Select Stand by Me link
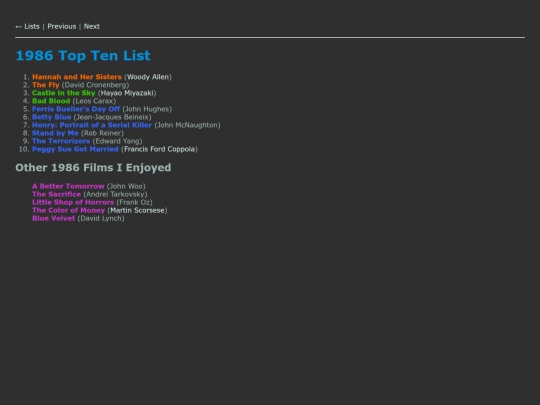 tap(55, 133)
